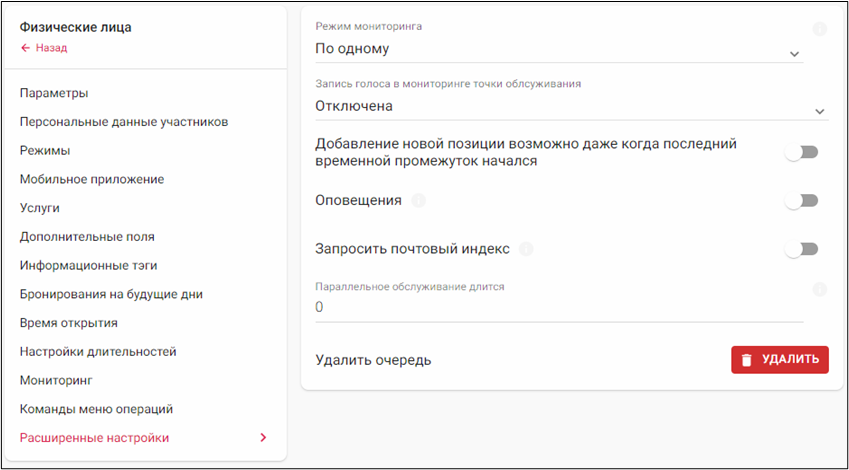The image size is (849, 470).
Task: Toggle Добавление новой позиции switch
Action: (x=802, y=152)
